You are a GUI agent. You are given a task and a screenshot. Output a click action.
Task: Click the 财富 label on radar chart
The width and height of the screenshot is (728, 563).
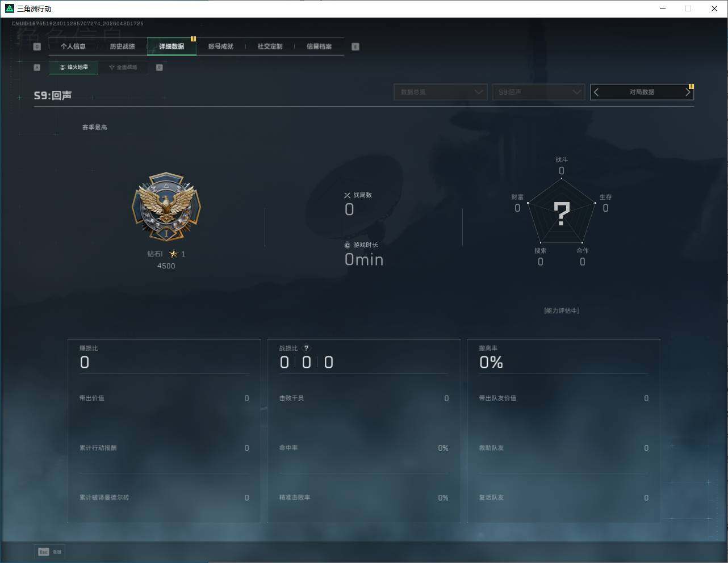click(517, 197)
